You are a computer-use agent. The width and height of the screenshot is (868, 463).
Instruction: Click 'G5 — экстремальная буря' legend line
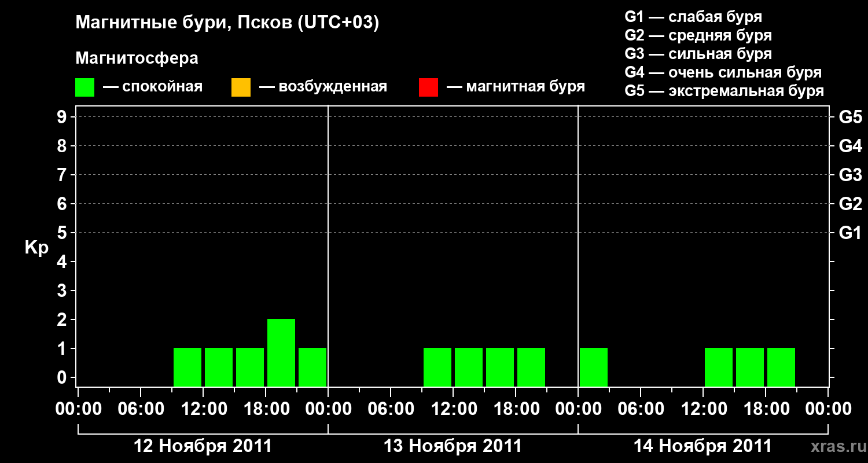click(724, 91)
